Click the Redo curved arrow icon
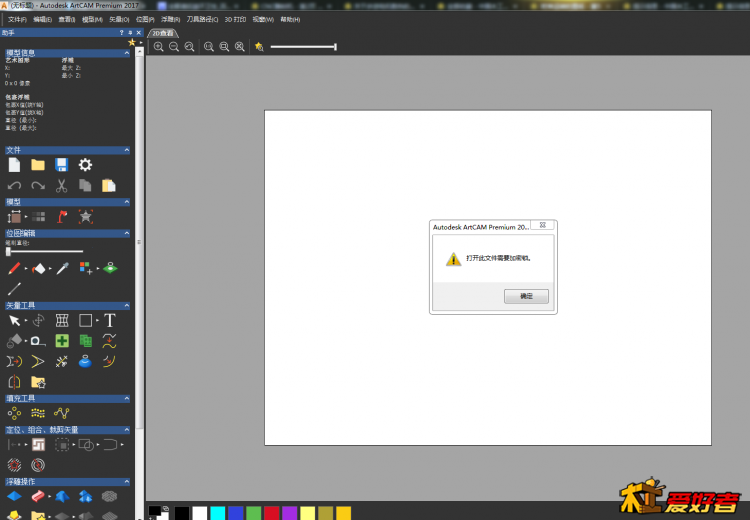The height and width of the screenshot is (520, 750). coord(38,186)
